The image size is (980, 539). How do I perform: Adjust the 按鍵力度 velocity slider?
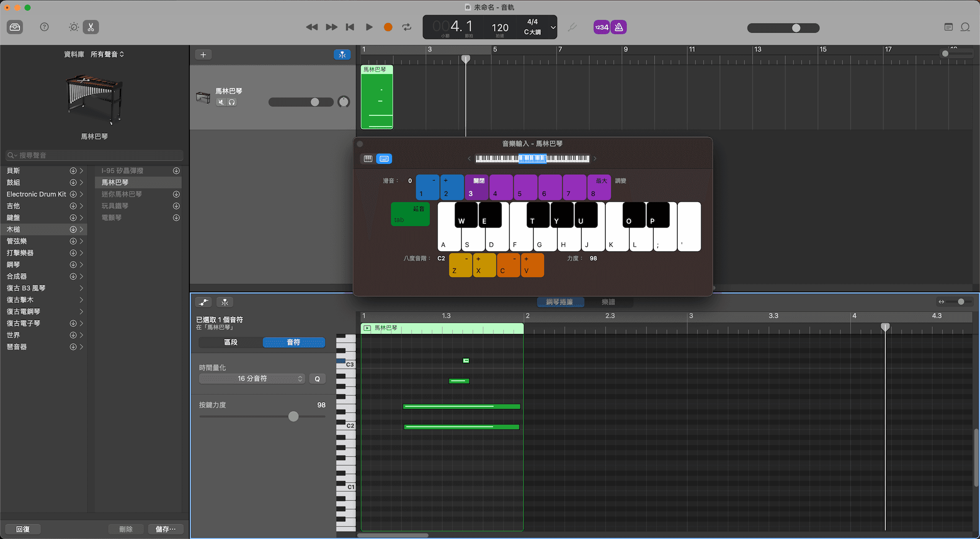(x=293, y=416)
